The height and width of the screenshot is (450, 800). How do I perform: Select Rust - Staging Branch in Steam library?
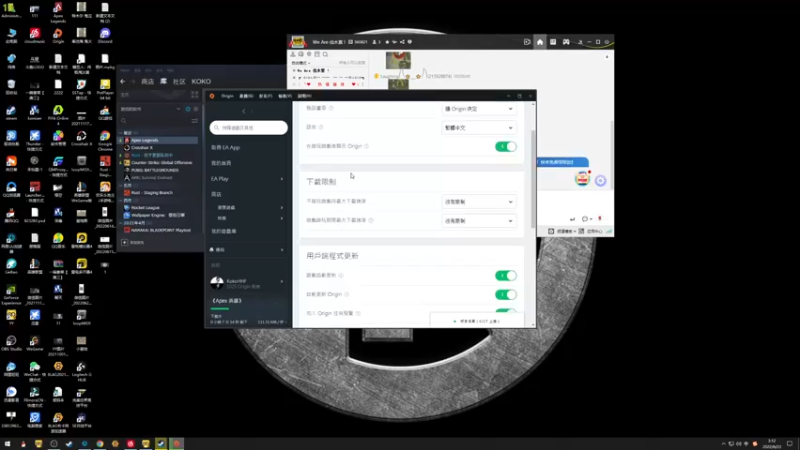coord(148,193)
